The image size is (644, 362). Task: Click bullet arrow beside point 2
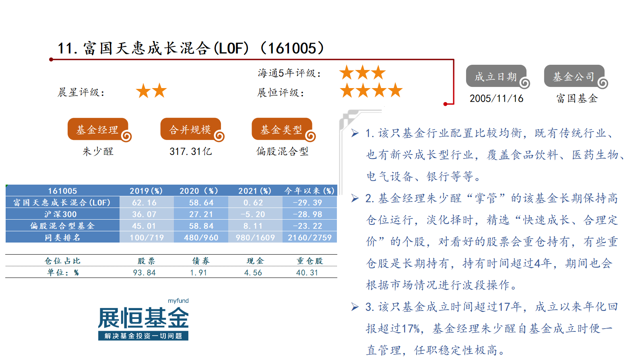click(355, 198)
